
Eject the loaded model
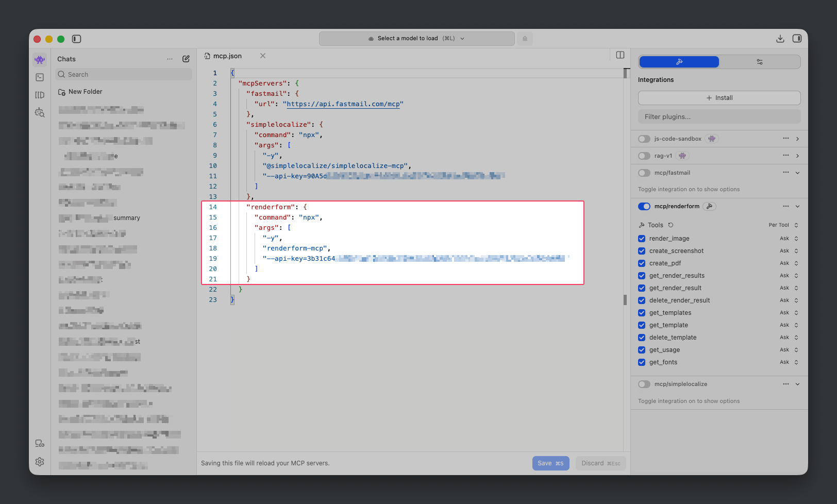coord(525,39)
